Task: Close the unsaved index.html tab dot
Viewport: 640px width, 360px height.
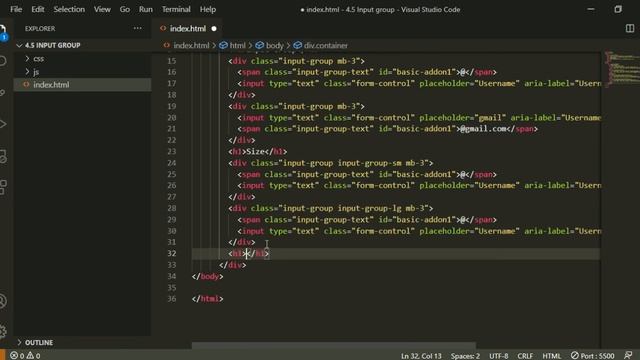Action: click(x=214, y=29)
